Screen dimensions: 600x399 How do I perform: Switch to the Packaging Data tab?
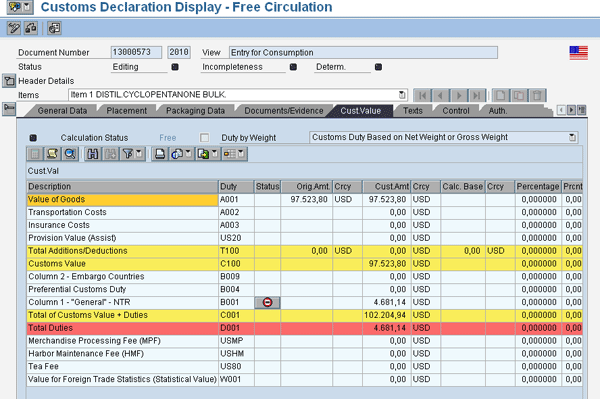195,111
